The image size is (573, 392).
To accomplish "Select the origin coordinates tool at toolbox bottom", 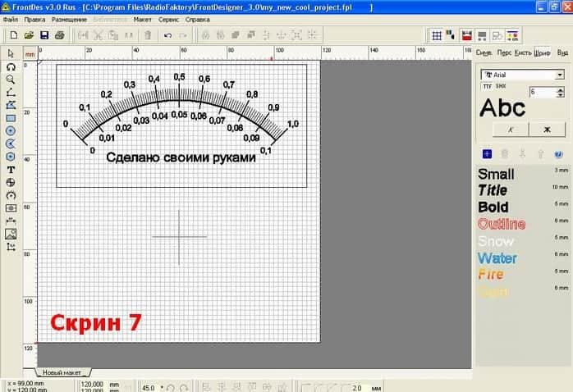I will coord(11,247).
